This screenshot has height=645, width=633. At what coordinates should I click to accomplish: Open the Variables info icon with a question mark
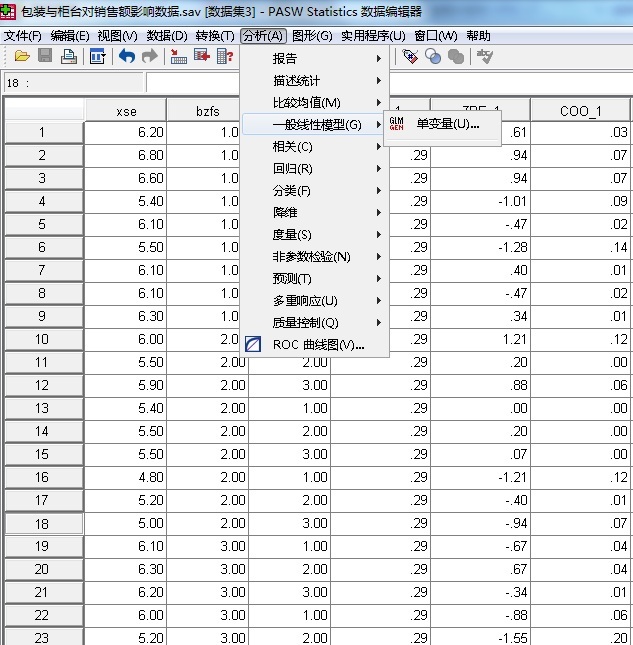[225, 56]
